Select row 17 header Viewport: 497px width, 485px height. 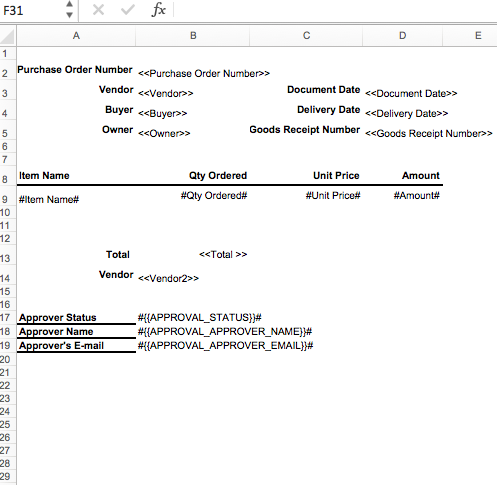[5, 317]
